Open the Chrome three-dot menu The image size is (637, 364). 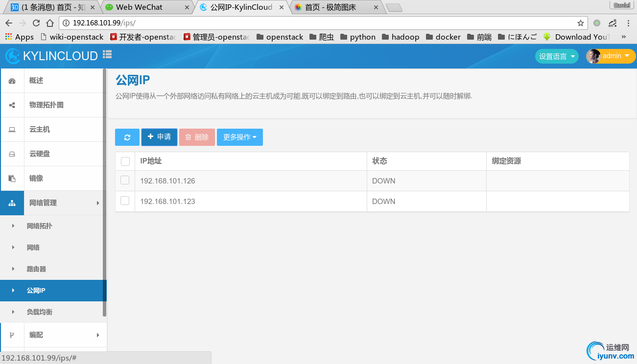628,23
